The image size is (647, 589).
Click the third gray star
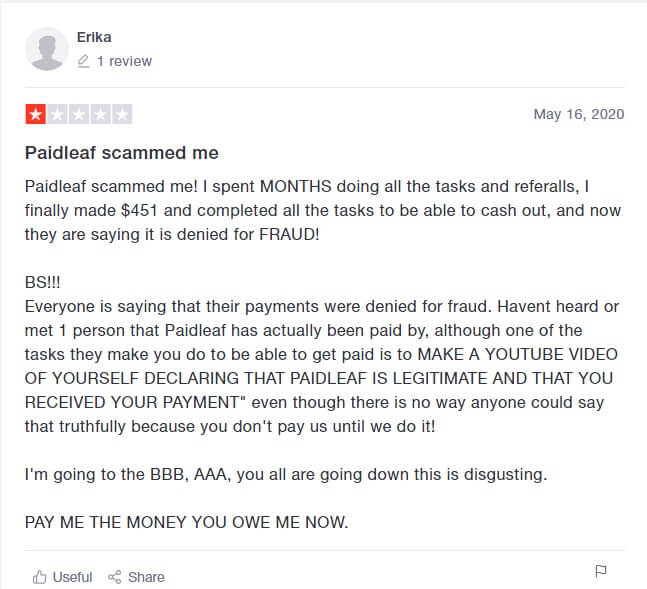coord(79,114)
